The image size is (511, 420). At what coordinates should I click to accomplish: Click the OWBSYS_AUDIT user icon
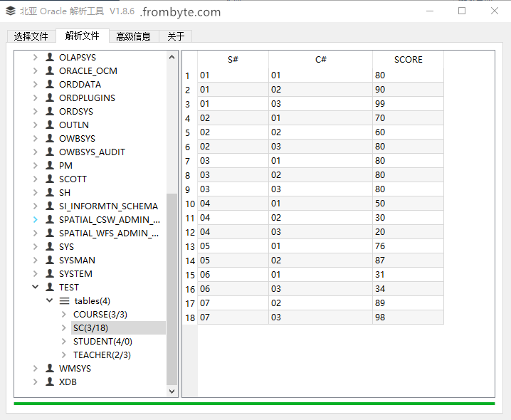pos(50,152)
